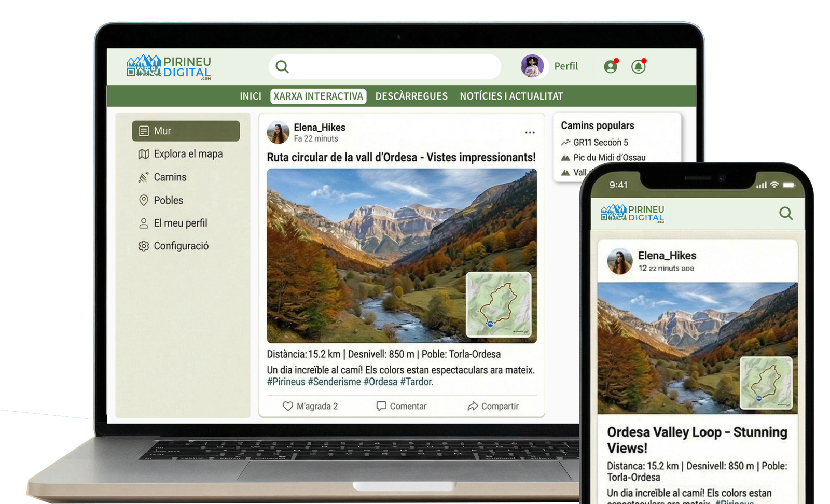
Task: Tap the search icon on the phone
Action: [x=785, y=213]
